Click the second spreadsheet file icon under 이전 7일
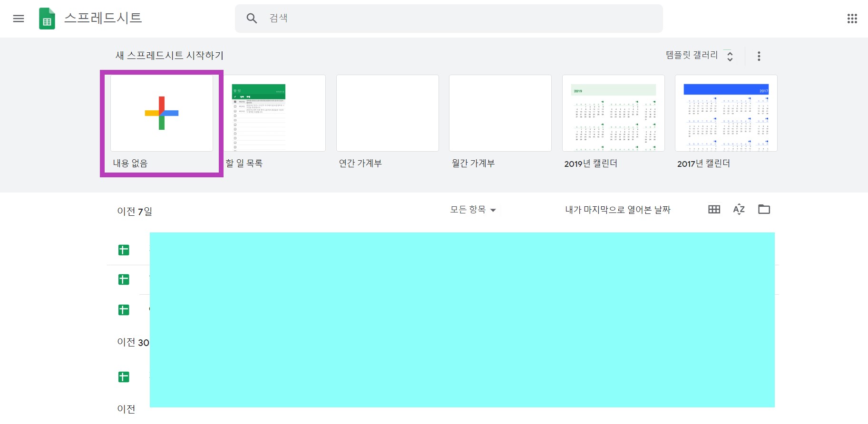Image resolution: width=868 pixels, height=424 pixels. 124,279
